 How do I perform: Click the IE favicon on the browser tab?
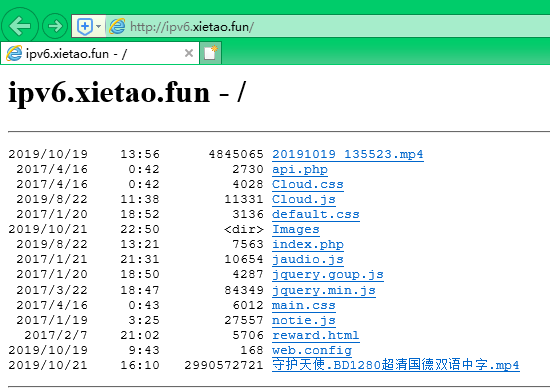pyautogui.click(x=14, y=53)
